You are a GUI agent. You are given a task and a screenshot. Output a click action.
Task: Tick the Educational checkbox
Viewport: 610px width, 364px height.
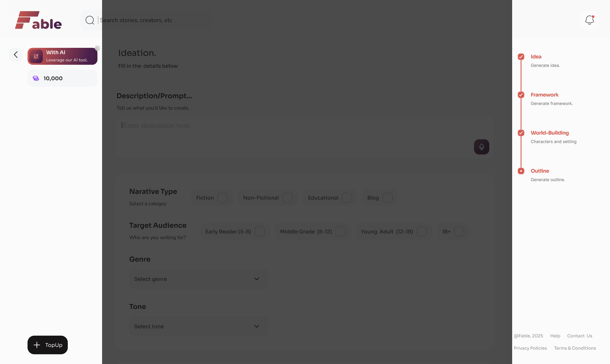347,198
